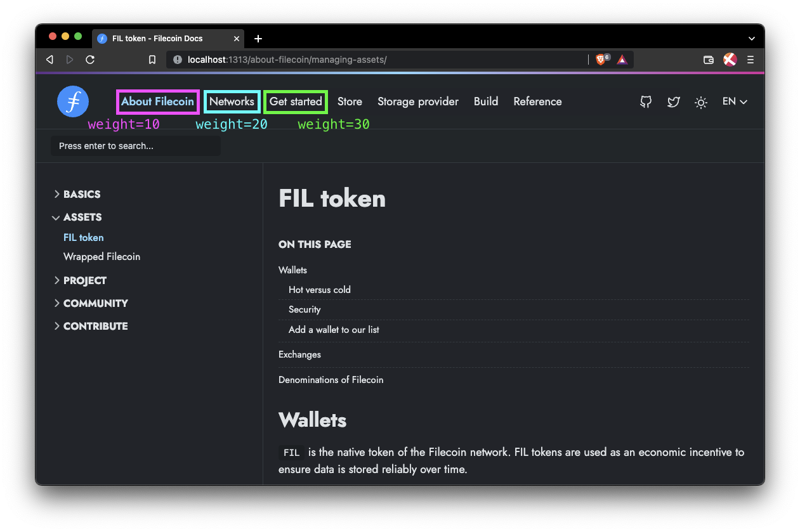Click the Wallets section heading
This screenshot has height=532, width=800.
pos(312,420)
